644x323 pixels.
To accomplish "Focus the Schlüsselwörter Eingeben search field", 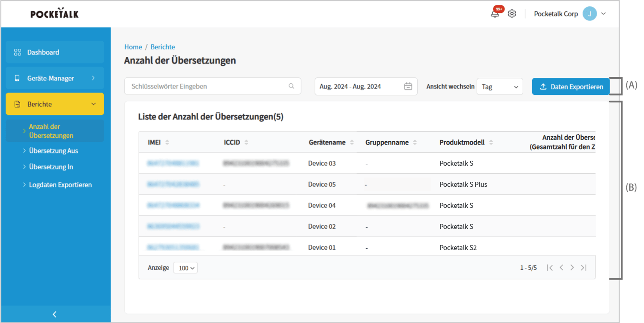I will click(x=213, y=86).
